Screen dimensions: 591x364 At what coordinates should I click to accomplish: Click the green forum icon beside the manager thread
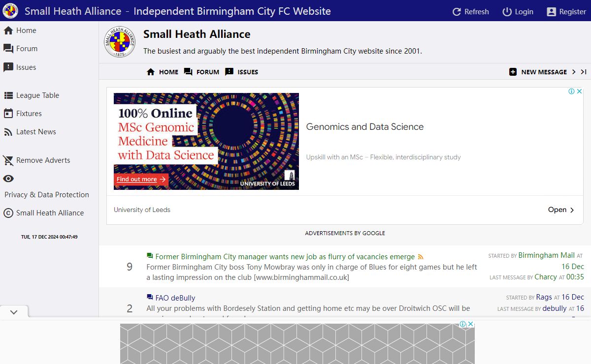150,256
